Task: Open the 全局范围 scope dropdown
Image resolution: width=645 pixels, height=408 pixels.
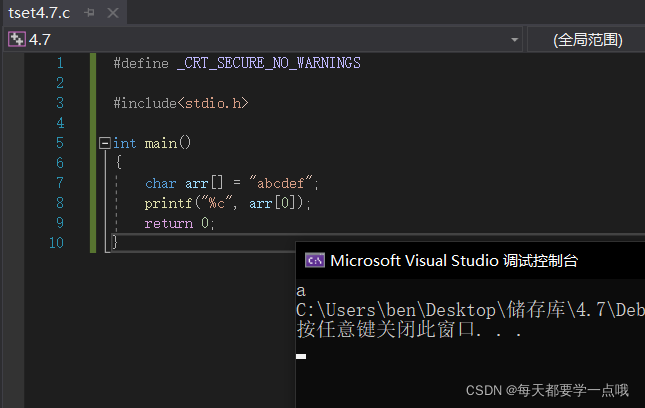Action: pyautogui.click(x=588, y=40)
